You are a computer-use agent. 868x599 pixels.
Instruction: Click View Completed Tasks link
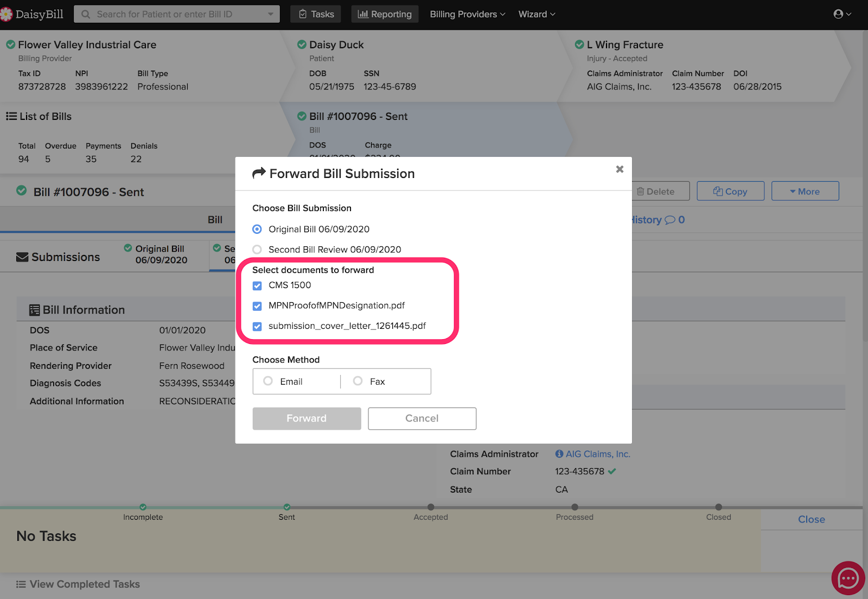click(85, 584)
